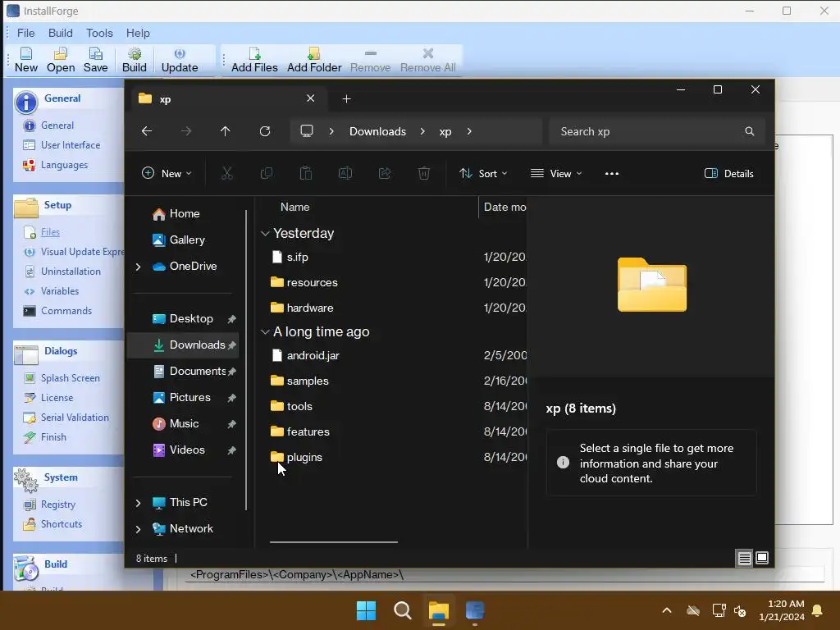Click the Share icon in Explorer toolbar
This screenshot has width=840, height=630.
click(x=385, y=173)
